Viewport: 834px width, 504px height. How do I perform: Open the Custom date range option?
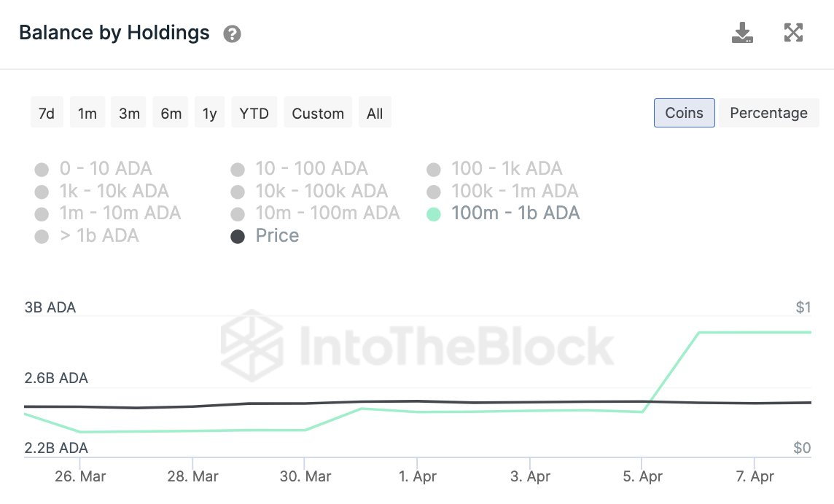[x=318, y=113]
